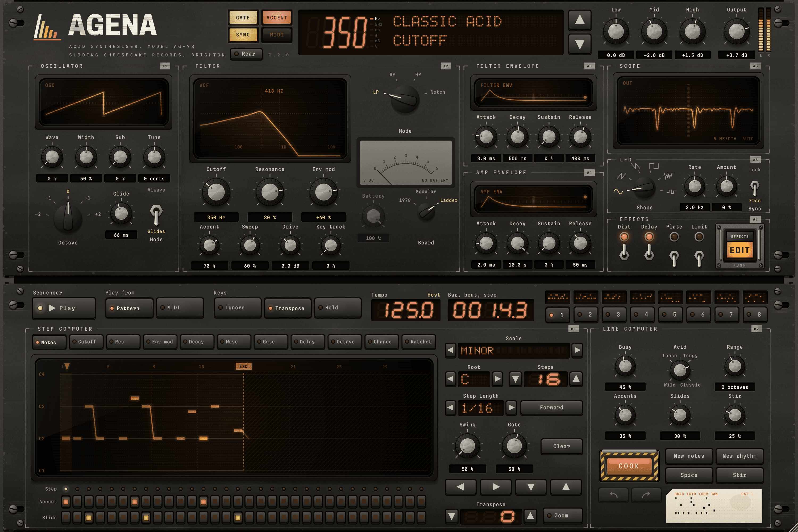Select the sine wave LFO shape icon
The image size is (798, 532).
(618, 191)
